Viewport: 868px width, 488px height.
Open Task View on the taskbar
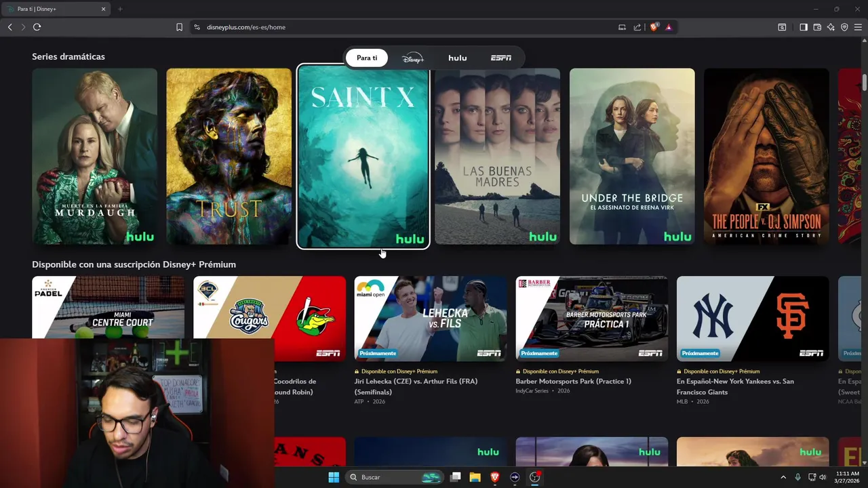[456, 477]
